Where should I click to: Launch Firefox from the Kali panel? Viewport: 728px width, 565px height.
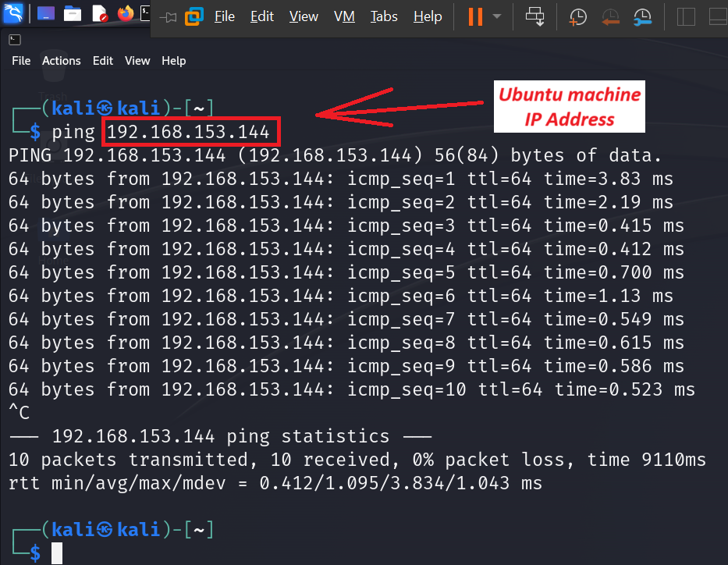[x=126, y=14]
